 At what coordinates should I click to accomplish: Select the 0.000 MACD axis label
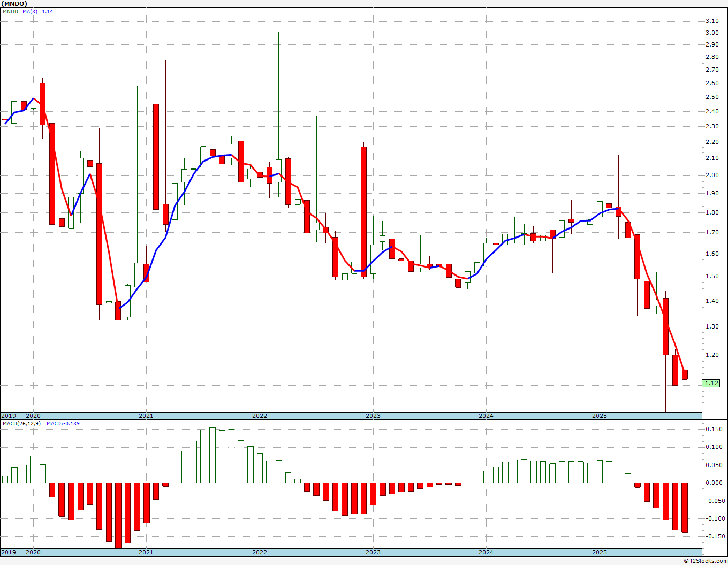coord(714,483)
